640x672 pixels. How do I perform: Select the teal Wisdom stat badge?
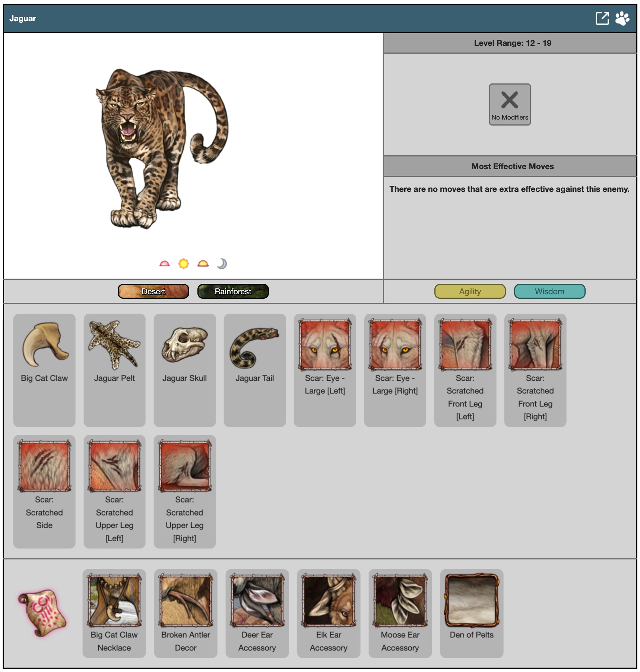[549, 291]
